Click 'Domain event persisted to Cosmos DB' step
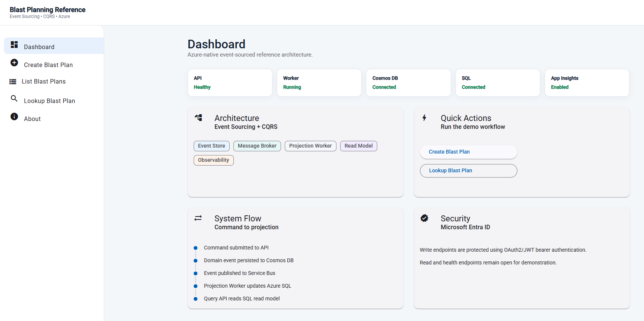This screenshot has height=321, width=644. (x=249, y=260)
